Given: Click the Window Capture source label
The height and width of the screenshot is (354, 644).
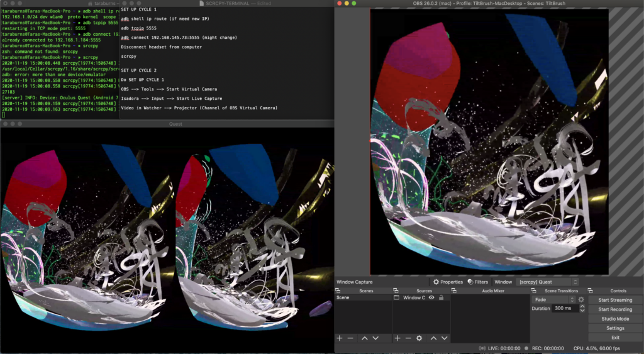Looking at the screenshot, I should (355, 282).
